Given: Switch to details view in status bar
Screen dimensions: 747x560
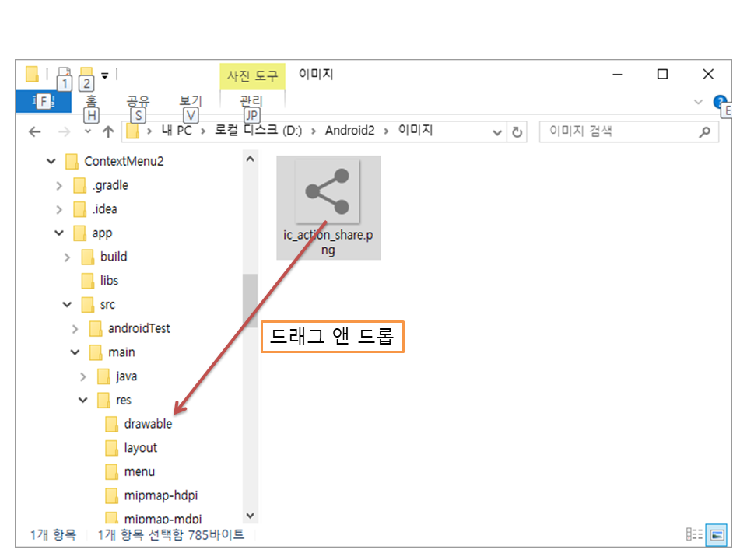Looking at the screenshot, I should click(694, 534).
